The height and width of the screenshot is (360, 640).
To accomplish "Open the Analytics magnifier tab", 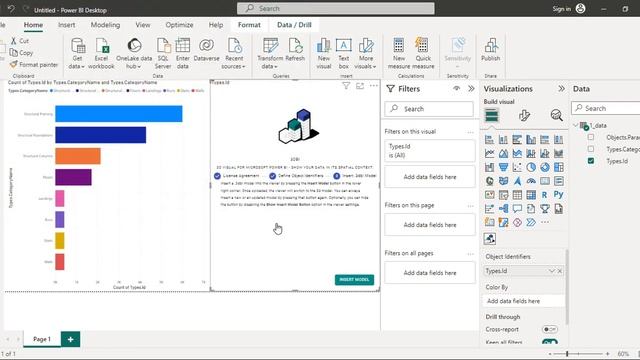I will coord(556,116).
